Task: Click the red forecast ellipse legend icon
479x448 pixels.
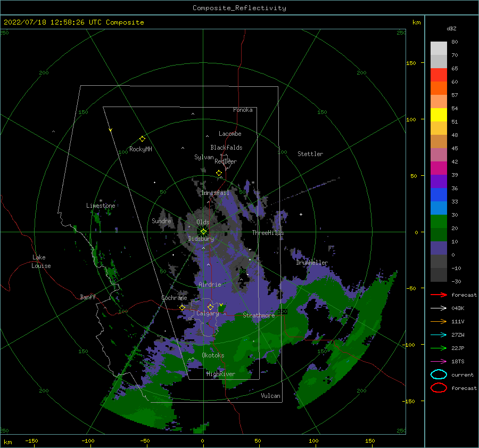Action: [439, 388]
